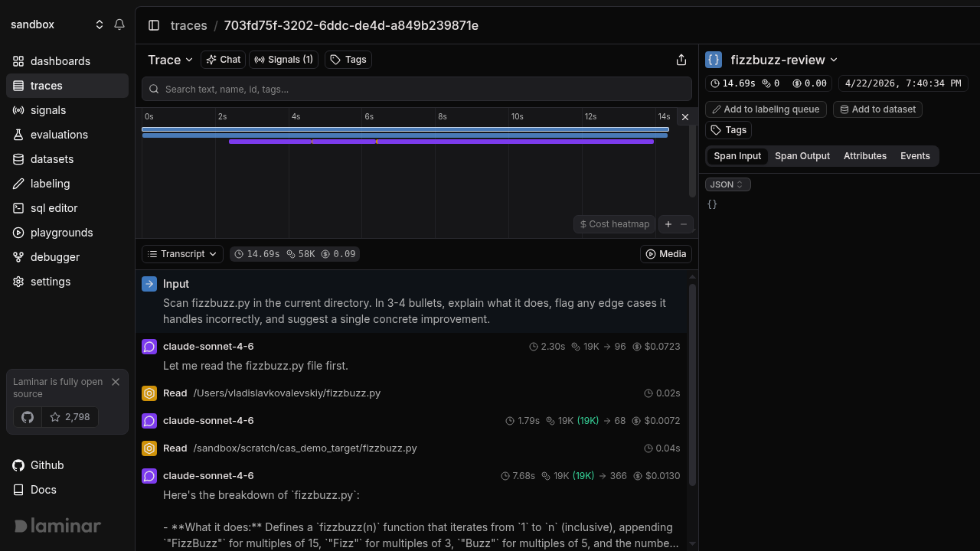
Task: Toggle the sidebar panel icon
Action: click(154, 25)
